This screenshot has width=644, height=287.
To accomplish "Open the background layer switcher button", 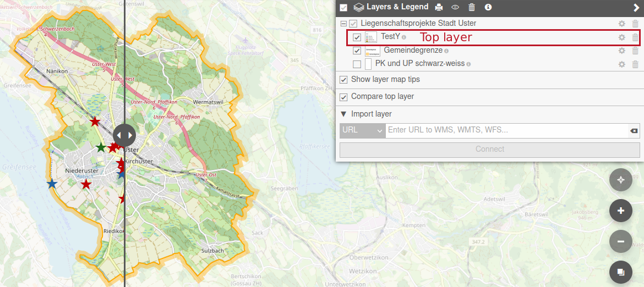I will pyautogui.click(x=621, y=272).
